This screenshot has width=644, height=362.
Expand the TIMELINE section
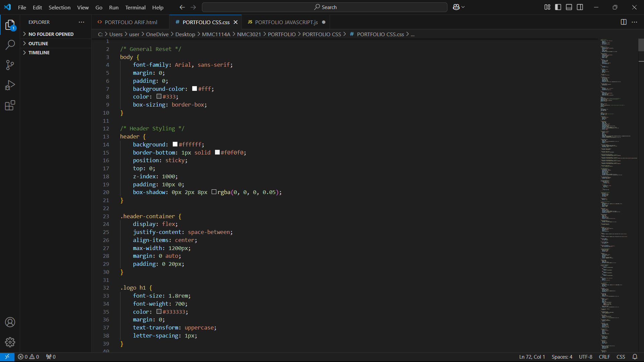(56, 53)
